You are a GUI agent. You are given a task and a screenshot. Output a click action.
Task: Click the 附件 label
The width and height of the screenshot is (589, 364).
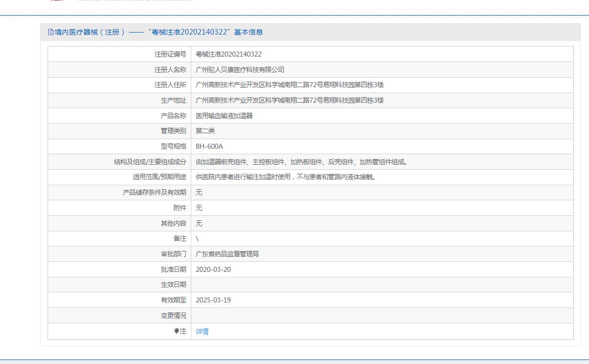click(180, 208)
